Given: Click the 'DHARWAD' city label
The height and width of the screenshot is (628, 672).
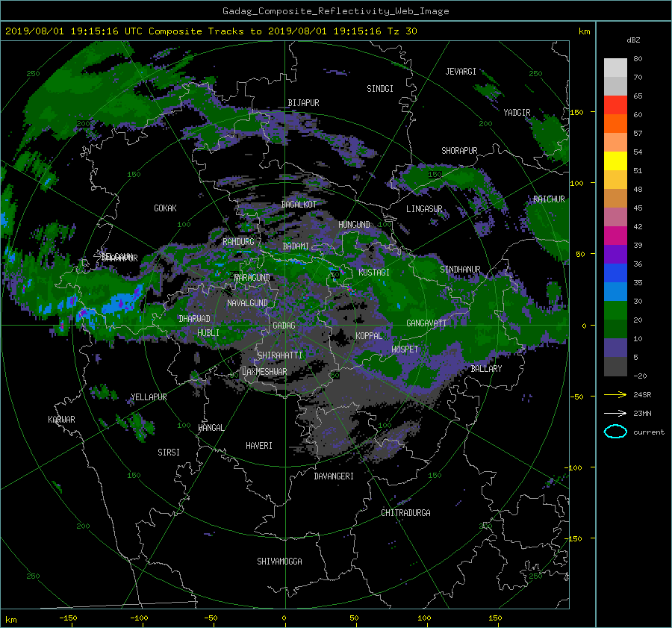Looking at the screenshot, I should pyautogui.click(x=195, y=319).
